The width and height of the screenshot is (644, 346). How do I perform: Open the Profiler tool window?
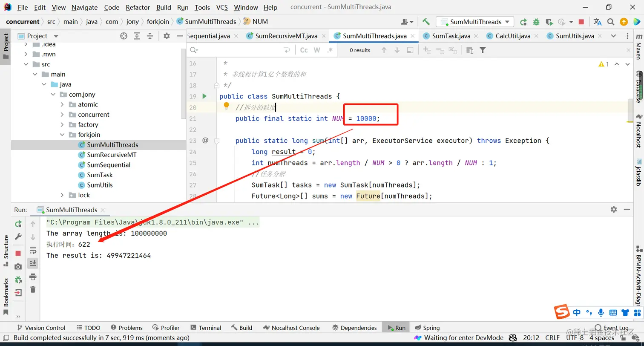tap(166, 328)
